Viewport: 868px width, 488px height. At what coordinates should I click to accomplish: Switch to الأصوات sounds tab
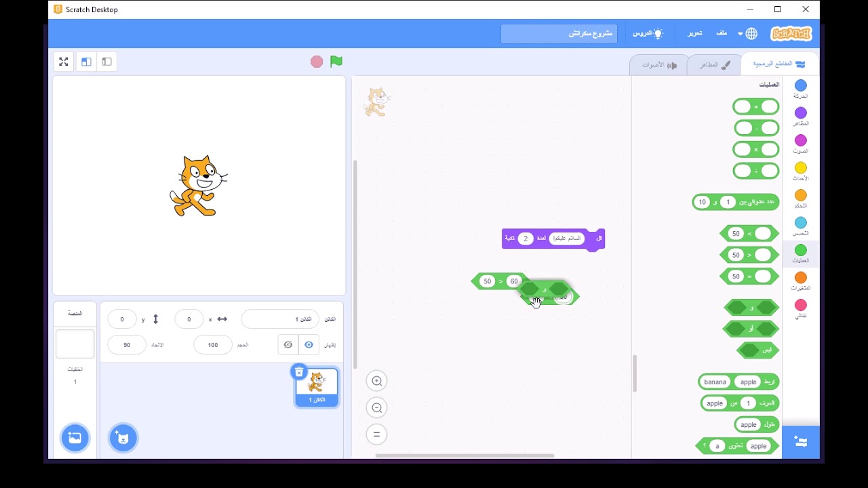point(660,65)
